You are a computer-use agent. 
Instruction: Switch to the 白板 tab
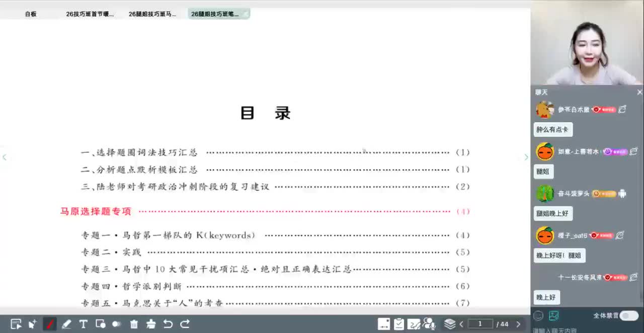click(x=31, y=14)
